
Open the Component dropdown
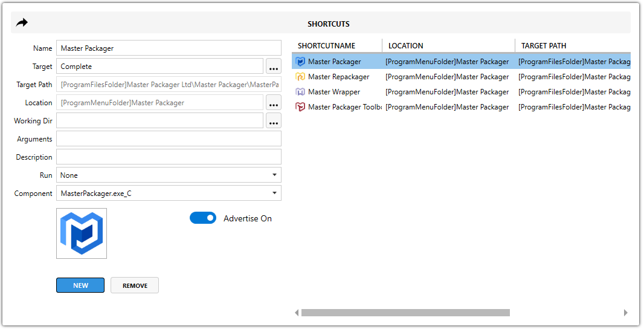(169, 193)
